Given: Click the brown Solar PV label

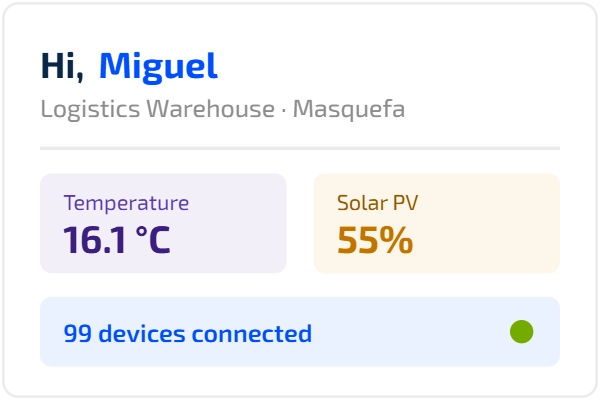Looking at the screenshot, I should click(378, 203).
